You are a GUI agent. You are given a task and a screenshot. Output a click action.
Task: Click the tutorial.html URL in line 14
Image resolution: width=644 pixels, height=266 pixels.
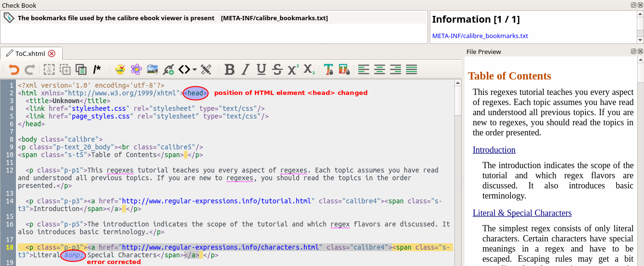pyautogui.click(x=216, y=201)
